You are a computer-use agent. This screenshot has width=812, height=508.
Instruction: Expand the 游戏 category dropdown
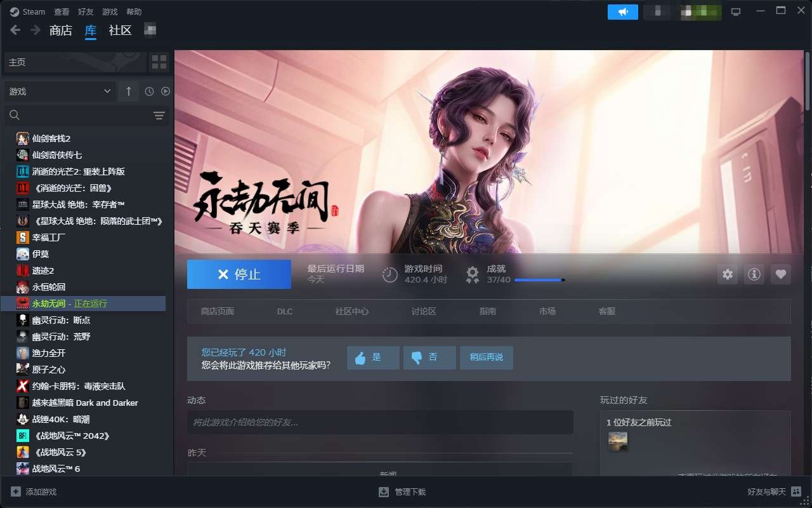click(60, 91)
